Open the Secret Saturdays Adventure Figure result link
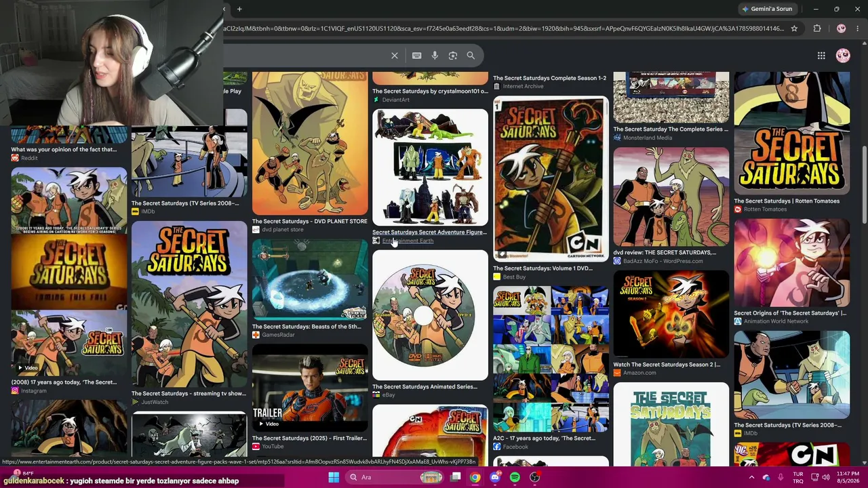The width and height of the screenshot is (868, 488). [x=429, y=232]
